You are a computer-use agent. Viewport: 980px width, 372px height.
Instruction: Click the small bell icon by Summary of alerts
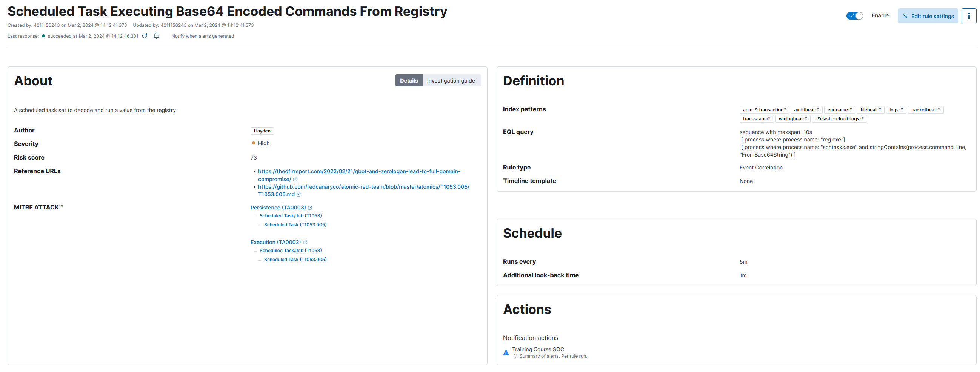[515, 356]
